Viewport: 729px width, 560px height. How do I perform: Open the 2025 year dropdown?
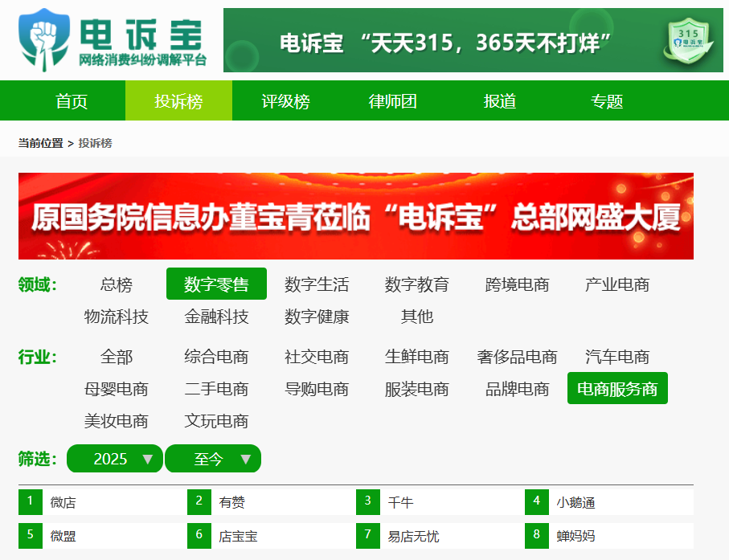tap(115, 459)
